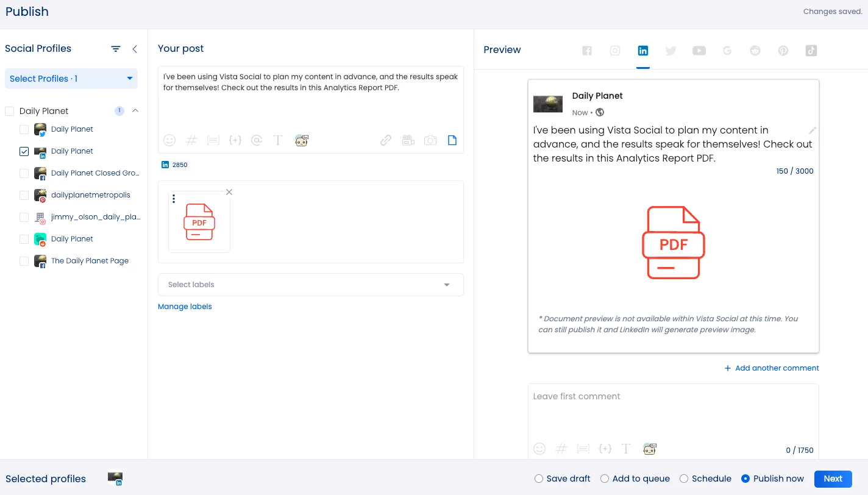Open the Manage labels link
868x495 pixels.
[185, 306]
